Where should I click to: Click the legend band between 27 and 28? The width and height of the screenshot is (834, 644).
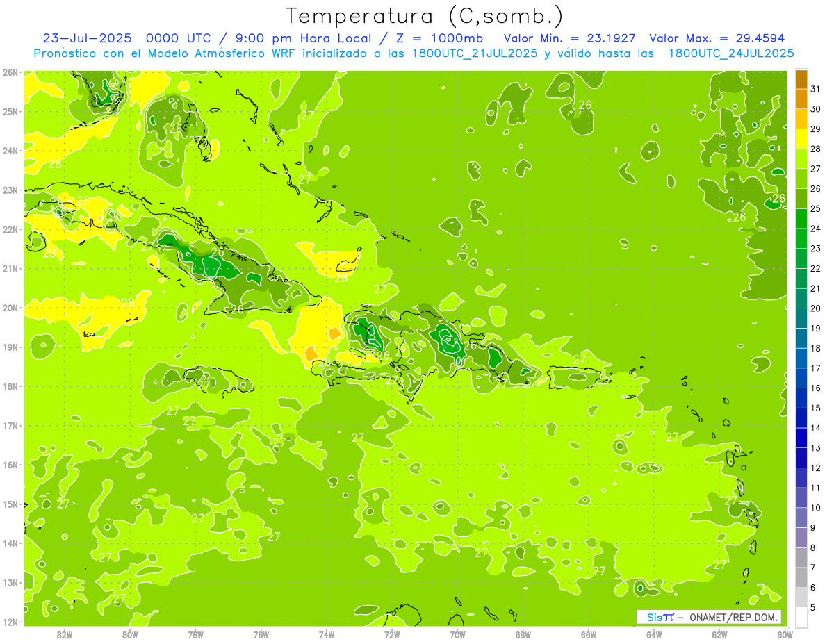coord(802,158)
